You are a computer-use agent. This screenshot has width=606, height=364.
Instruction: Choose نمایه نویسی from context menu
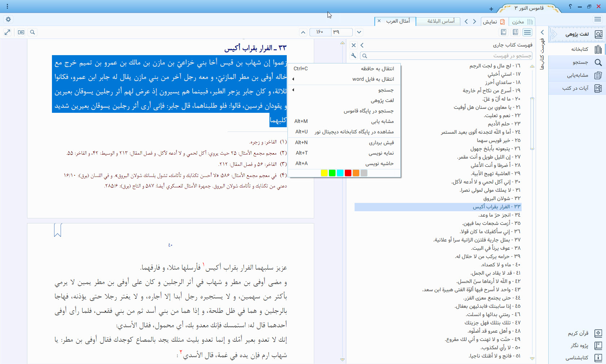344,153
